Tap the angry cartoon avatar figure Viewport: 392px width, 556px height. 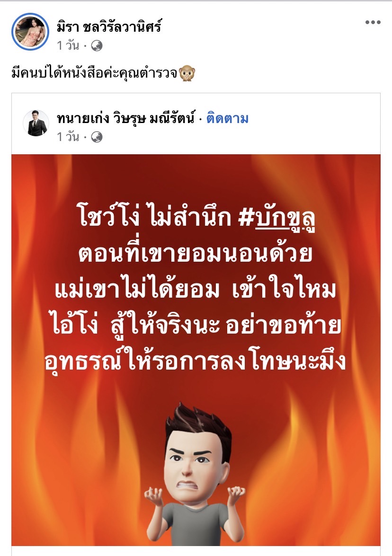(x=195, y=475)
